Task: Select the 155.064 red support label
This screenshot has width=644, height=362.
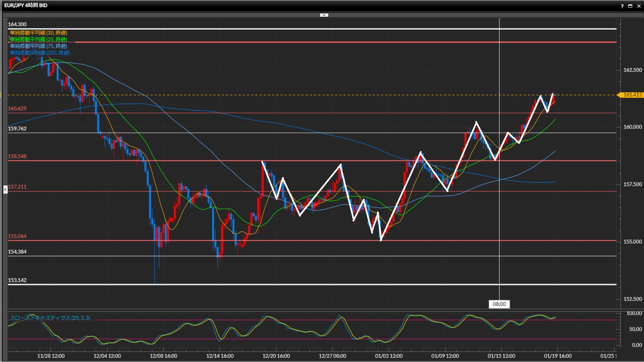Action: [x=17, y=236]
